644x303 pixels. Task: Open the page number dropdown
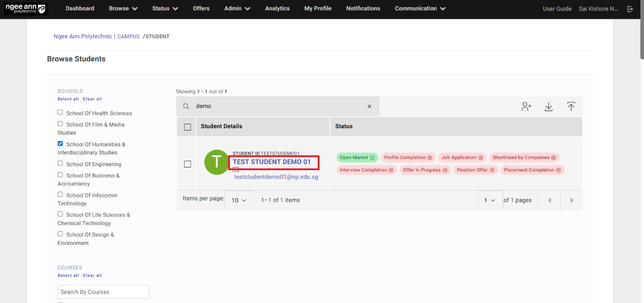tap(489, 200)
